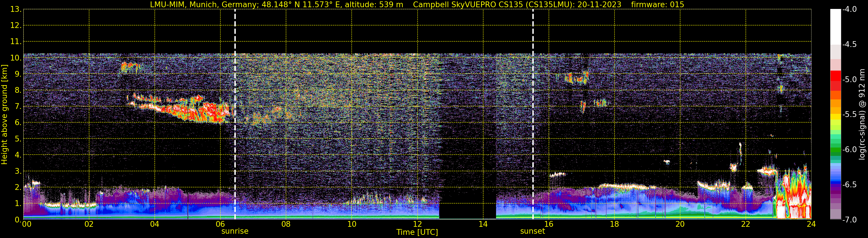The height and width of the screenshot is (238, 868).
Task: Click the '-6.0' colorbar tick label
Action: point(849,150)
